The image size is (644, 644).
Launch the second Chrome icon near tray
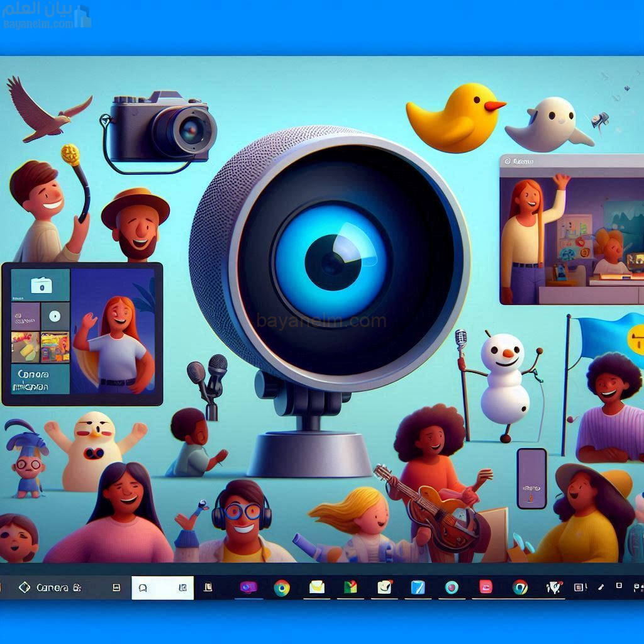click(519, 587)
